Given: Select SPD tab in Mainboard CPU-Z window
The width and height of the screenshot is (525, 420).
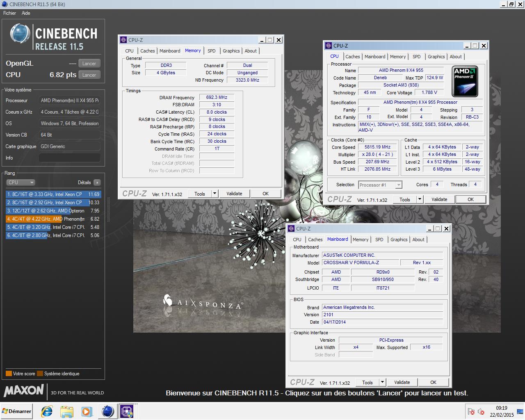Looking at the screenshot, I should tap(379, 240).
